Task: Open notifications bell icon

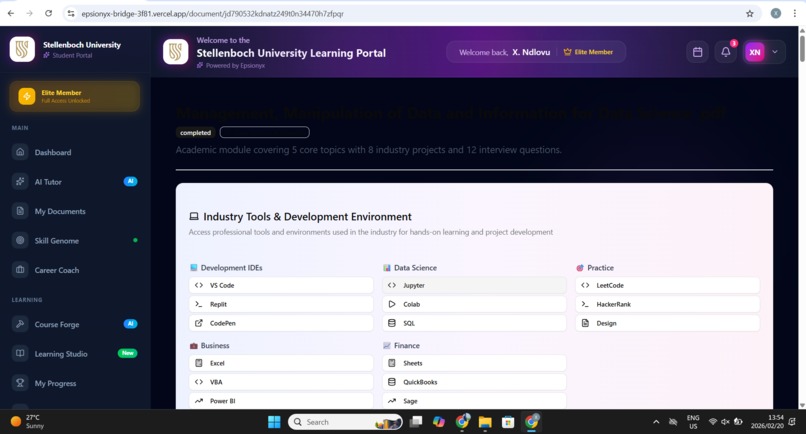Action: pyautogui.click(x=725, y=52)
